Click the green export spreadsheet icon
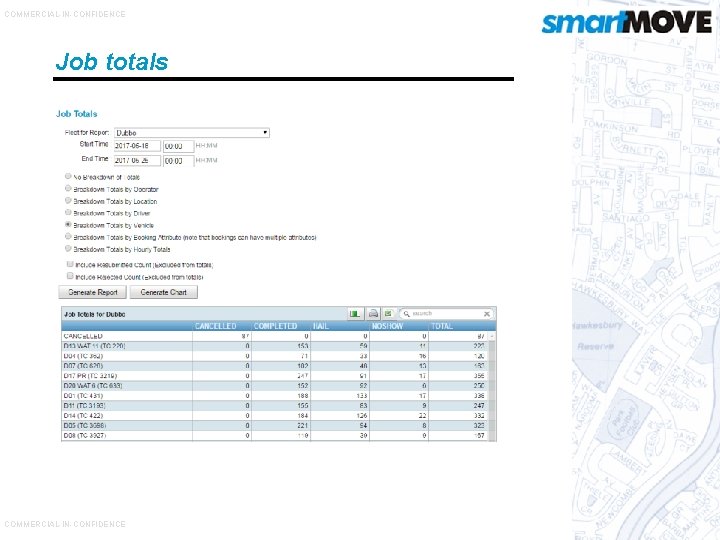720x540 pixels. click(388, 314)
